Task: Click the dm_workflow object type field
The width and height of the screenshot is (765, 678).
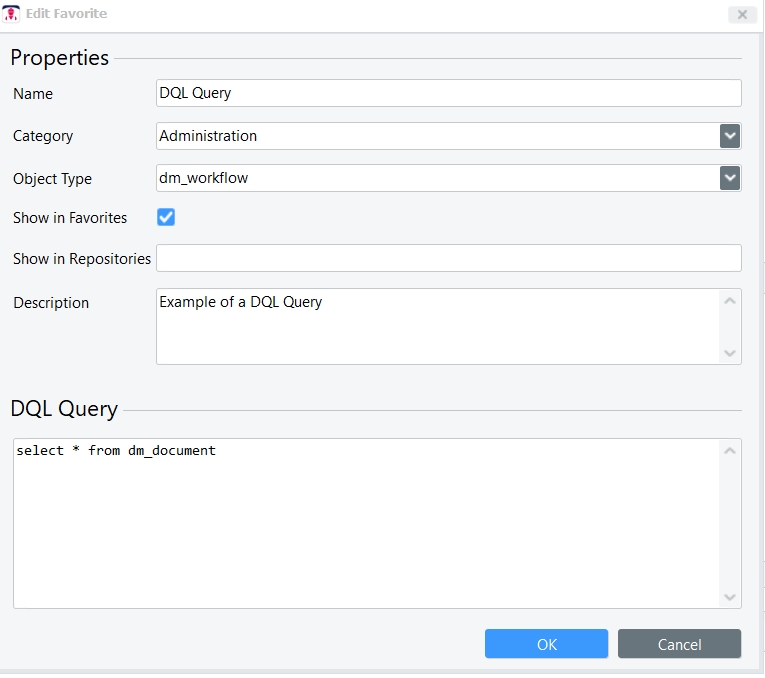Action: pos(437,178)
